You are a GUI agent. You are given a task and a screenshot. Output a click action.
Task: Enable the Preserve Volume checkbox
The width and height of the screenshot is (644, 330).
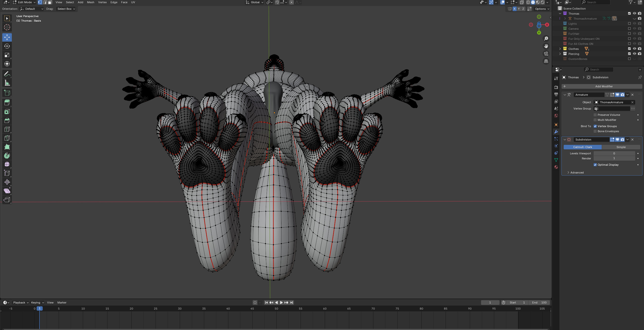click(595, 115)
